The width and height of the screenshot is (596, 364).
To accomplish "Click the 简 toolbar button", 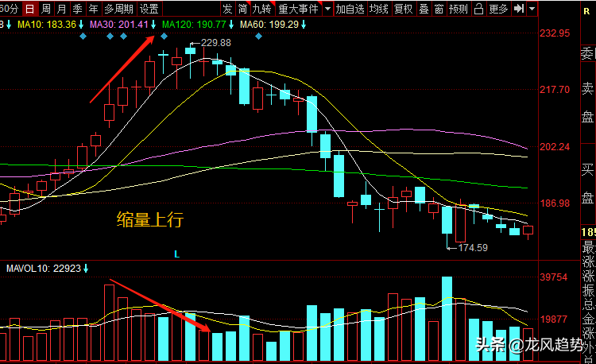I will tap(242, 9).
